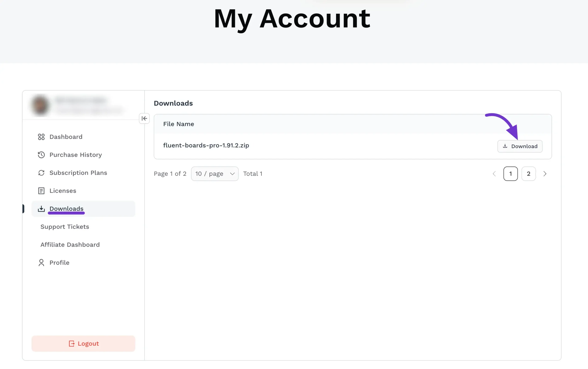Open Affiliate Dashboard menu item
This screenshot has height=369, width=588.
[x=70, y=245]
